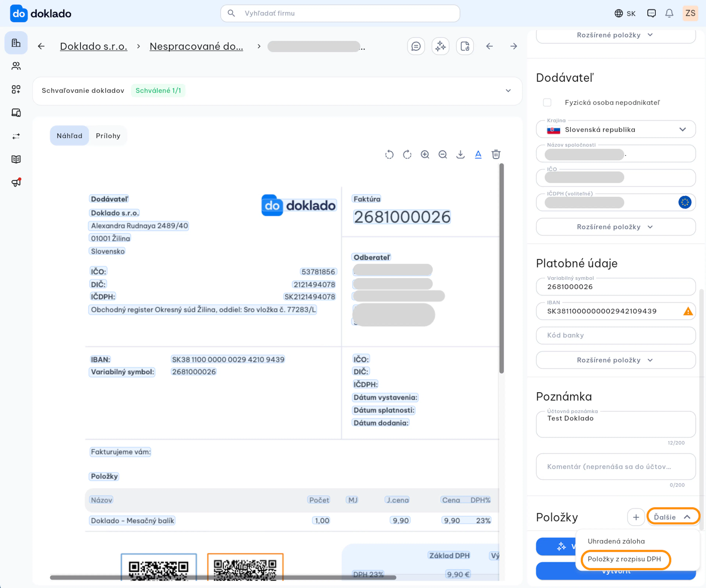The image size is (706, 588).
Task: Click the Kód banky field
Action: (x=616, y=335)
